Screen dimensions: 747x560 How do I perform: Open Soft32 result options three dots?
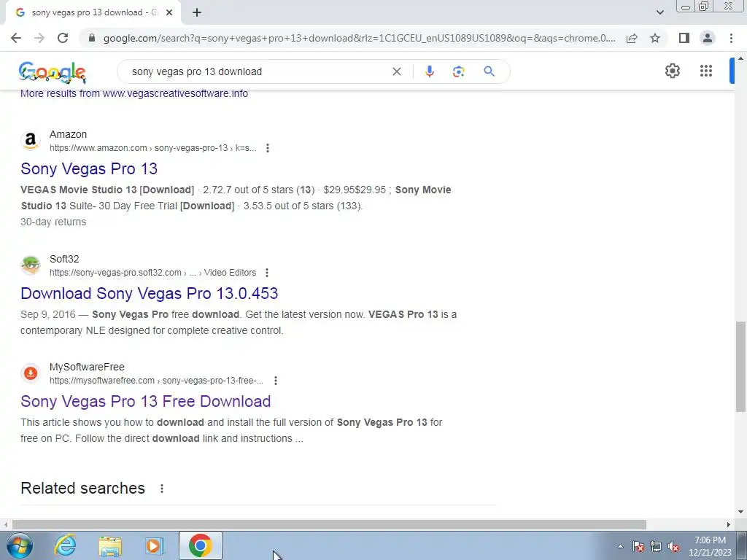(267, 273)
